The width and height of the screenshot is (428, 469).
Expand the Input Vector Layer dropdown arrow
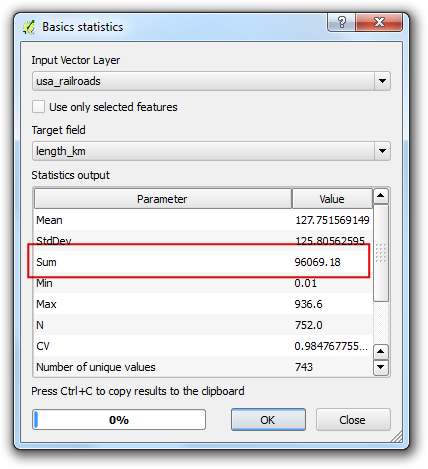click(x=382, y=81)
